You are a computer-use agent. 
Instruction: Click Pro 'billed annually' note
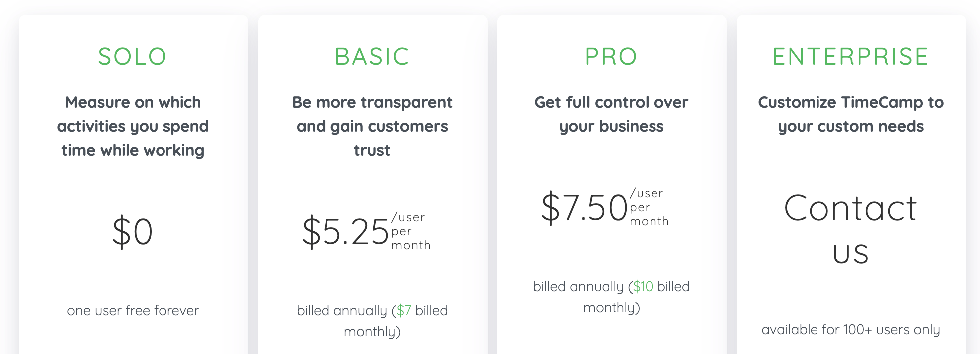[612, 297]
